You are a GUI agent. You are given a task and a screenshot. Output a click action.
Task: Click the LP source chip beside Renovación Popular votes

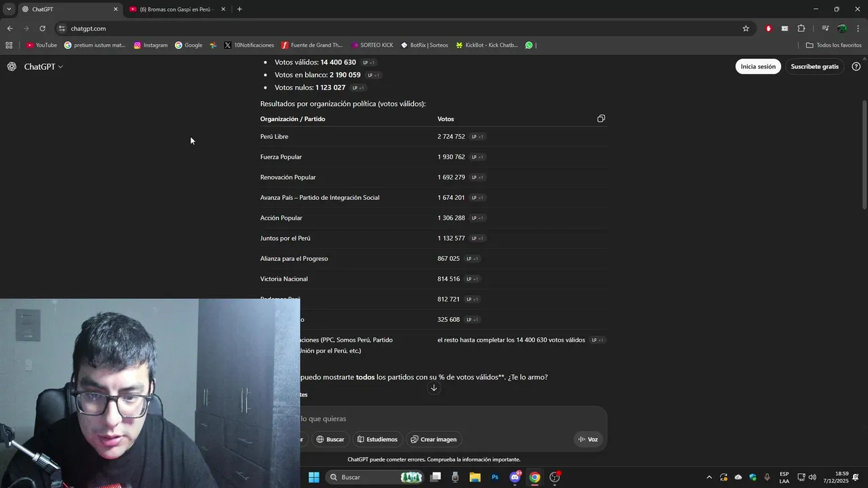(x=477, y=177)
